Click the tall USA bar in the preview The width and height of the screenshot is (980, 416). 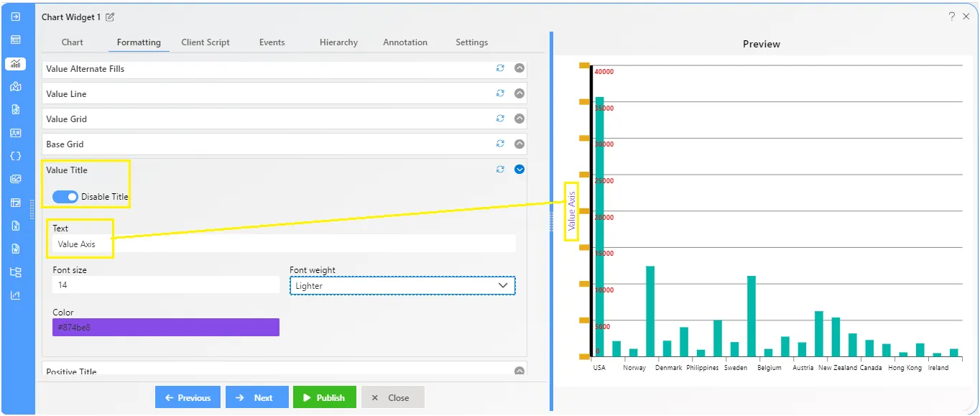coord(600,226)
